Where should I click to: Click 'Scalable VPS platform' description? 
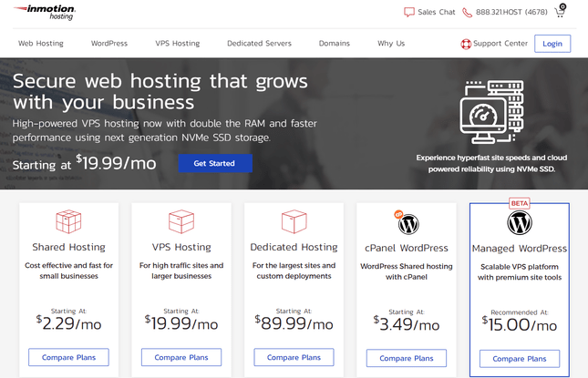pyautogui.click(x=520, y=272)
